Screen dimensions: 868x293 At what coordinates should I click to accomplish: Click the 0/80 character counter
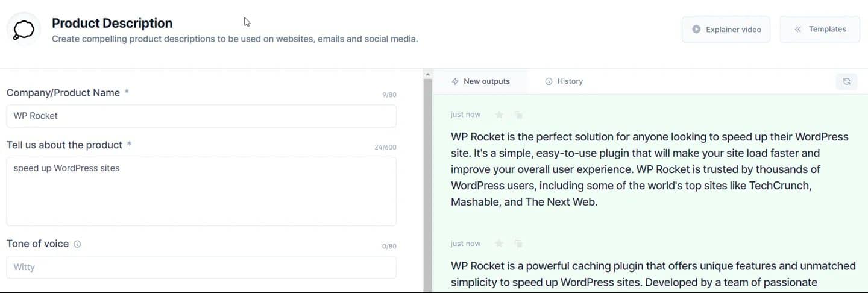coord(389,247)
